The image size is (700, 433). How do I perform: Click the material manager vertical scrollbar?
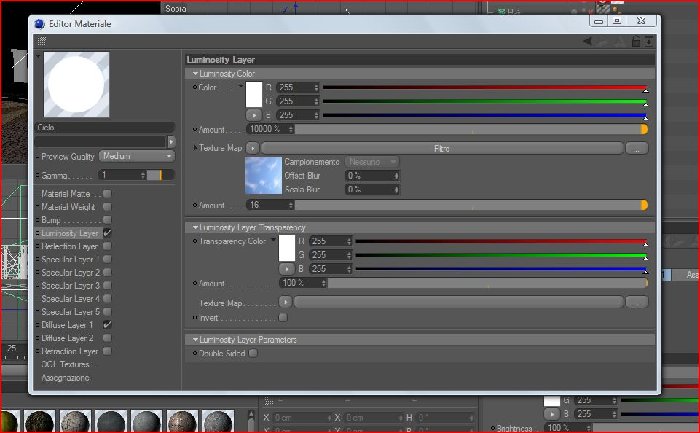click(251, 421)
